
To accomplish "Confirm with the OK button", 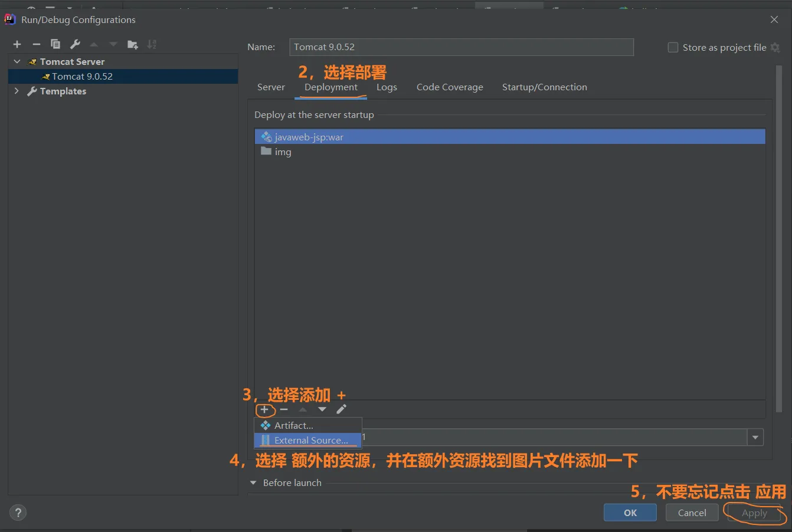I will click(630, 513).
